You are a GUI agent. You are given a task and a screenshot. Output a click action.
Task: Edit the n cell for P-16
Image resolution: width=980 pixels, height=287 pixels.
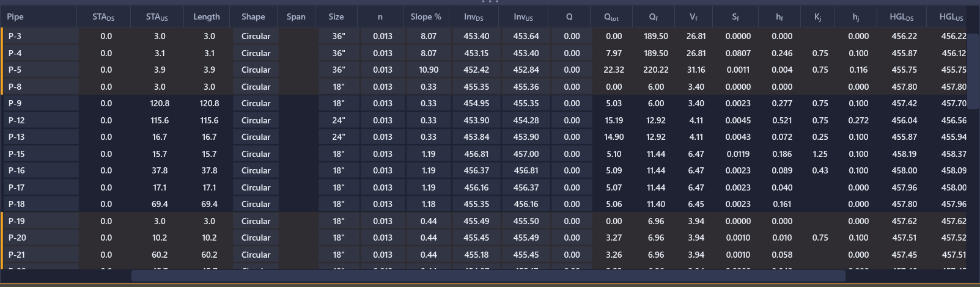tap(383, 170)
